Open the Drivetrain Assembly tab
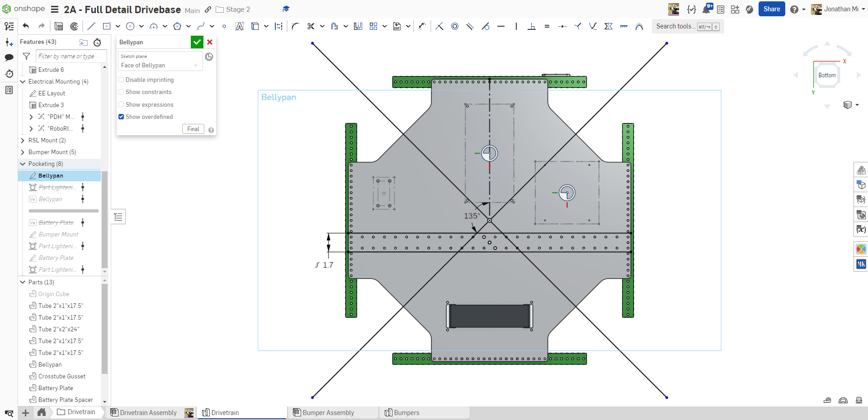 click(x=148, y=413)
